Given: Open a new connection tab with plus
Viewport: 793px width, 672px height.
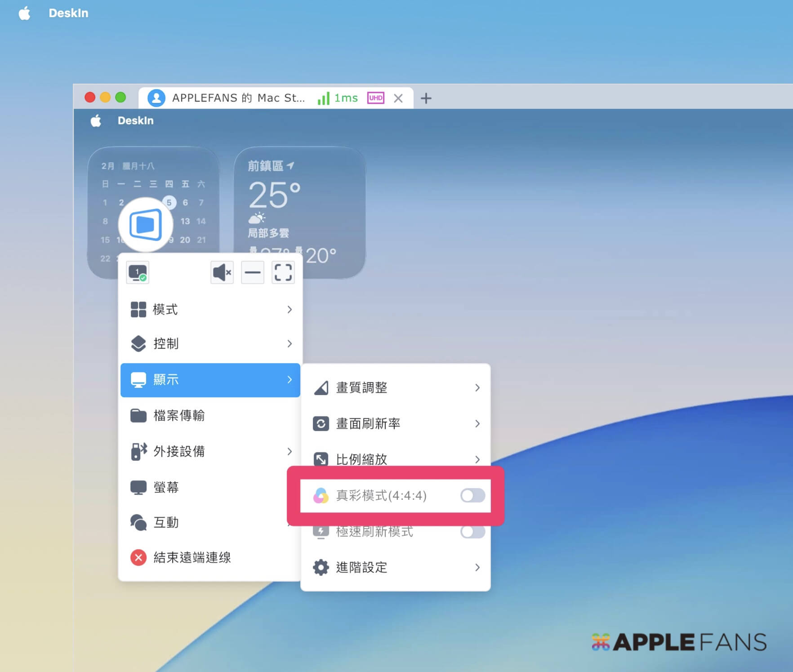Looking at the screenshot, I should (426, 98).
